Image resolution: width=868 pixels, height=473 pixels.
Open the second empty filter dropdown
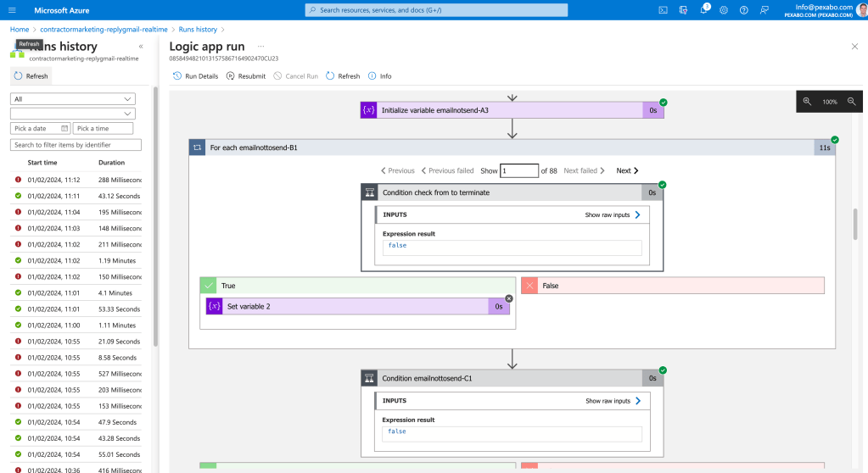point(72,114)
